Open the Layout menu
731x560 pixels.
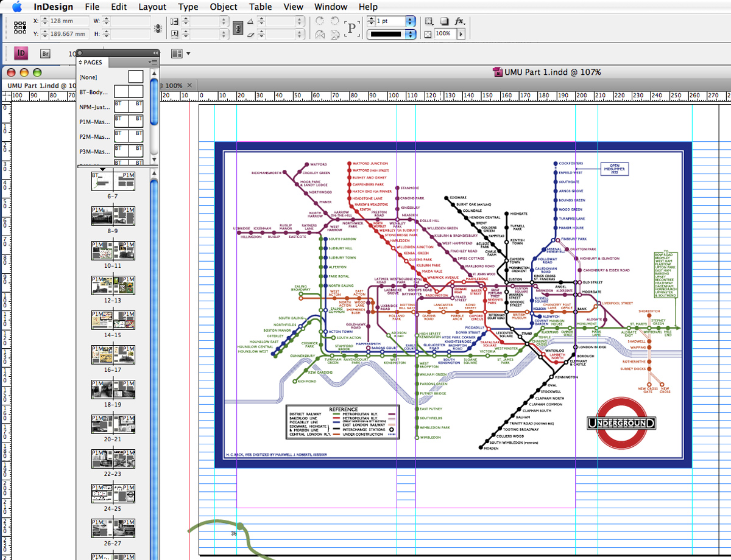[x=152, y=7]
